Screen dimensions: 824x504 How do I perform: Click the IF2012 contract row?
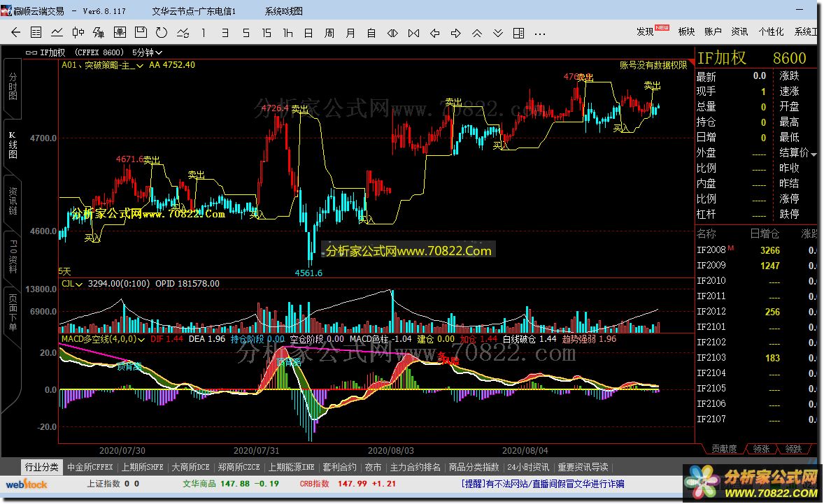coord(757,312)
